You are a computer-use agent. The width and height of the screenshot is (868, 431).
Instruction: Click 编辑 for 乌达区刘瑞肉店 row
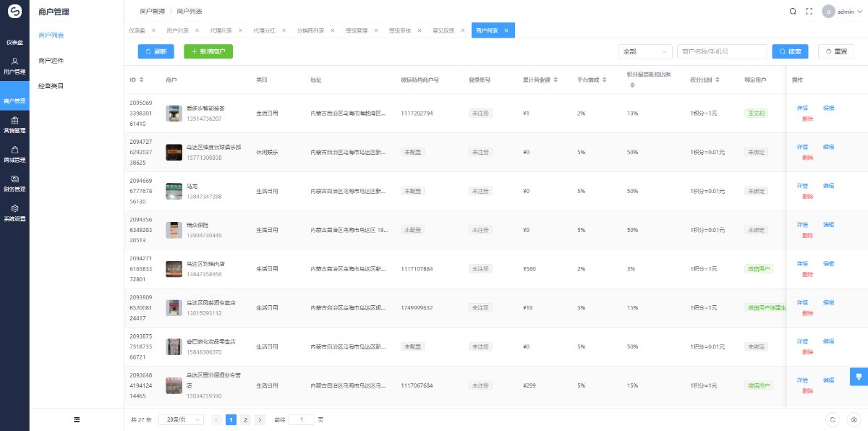point(828,263)
